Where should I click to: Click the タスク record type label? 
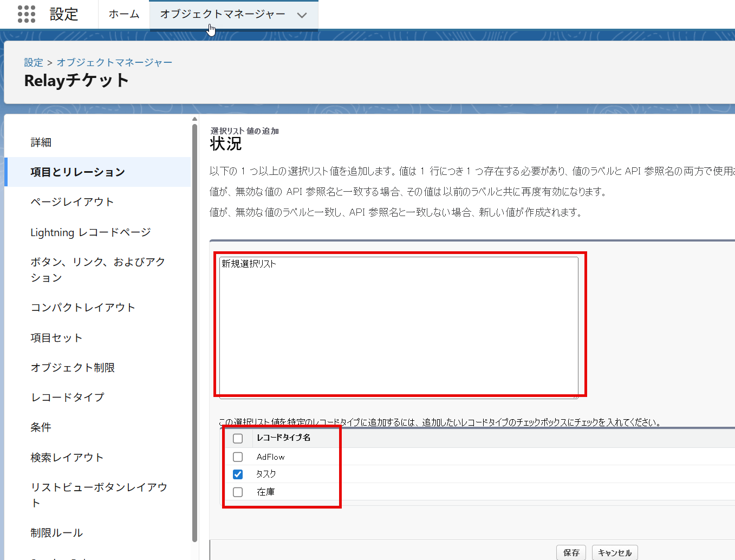266,474
